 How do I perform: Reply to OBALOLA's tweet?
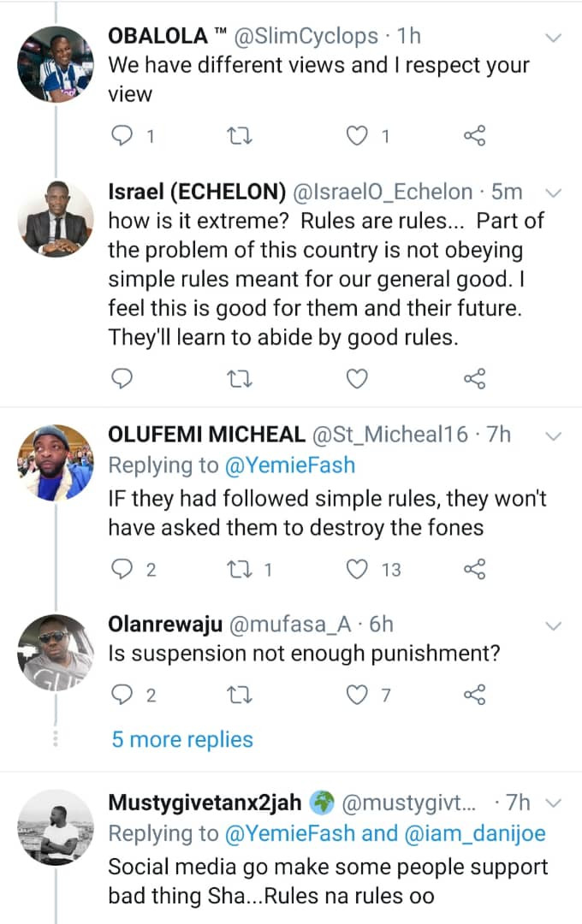[124, 135]
